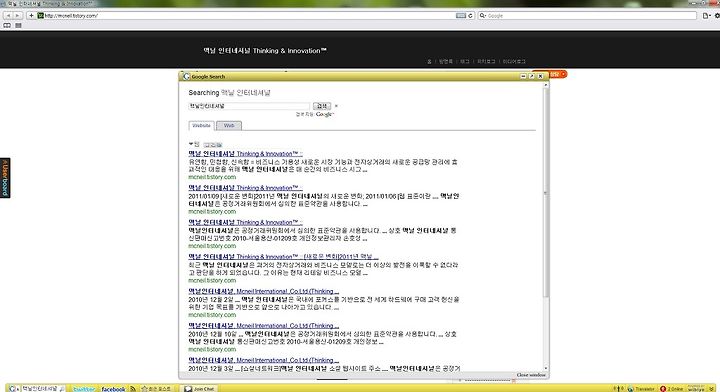The width and height of the screenshot is (720, 392).
Task: Click the search query field in the popup
Action: click(249, 106)
